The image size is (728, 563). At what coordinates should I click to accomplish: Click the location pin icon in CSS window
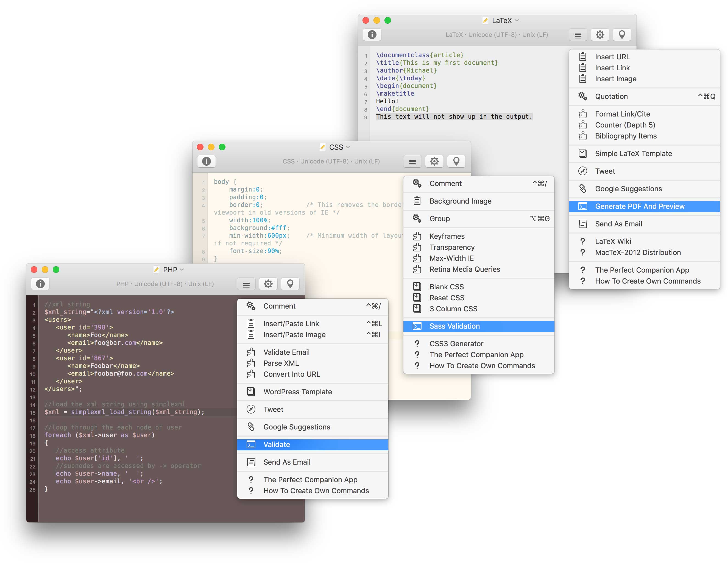click(x=456, y=162)
